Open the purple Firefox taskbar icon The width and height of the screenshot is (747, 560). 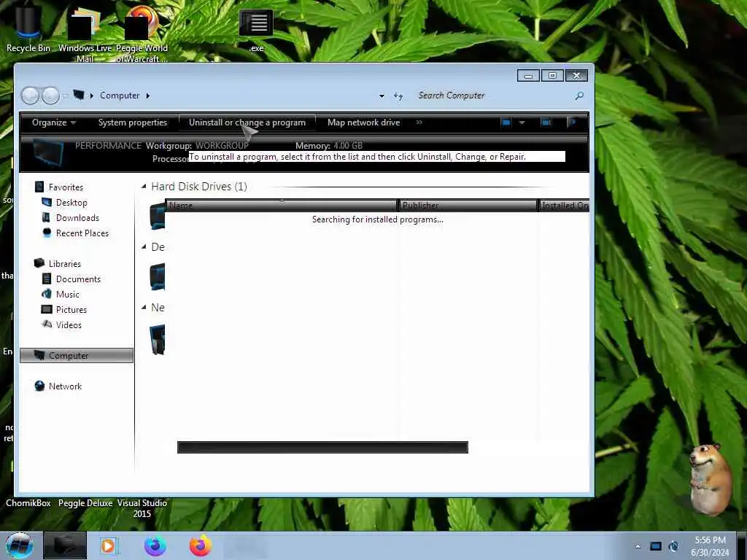point(155,545)
